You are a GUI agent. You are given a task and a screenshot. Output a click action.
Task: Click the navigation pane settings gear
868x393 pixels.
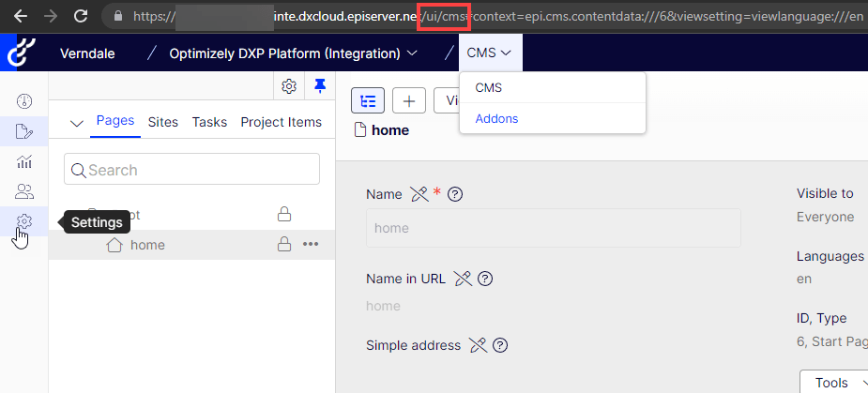(x=289, y=86)
